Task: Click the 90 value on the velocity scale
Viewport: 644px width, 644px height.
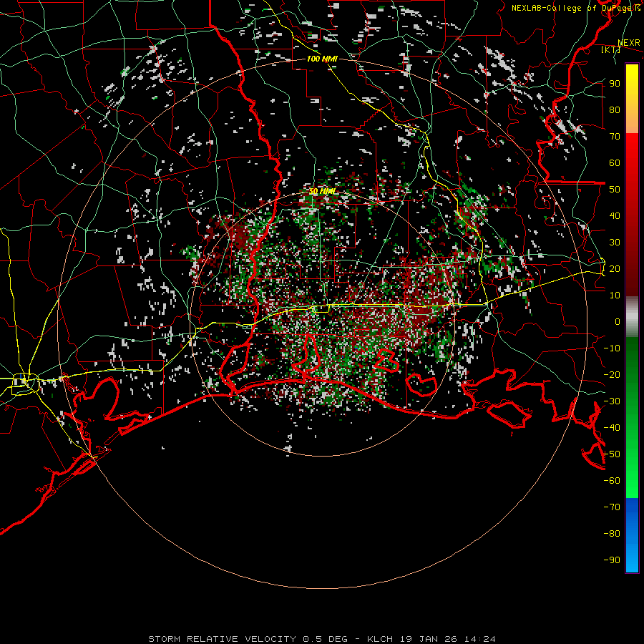Action: [x=615, y=84]
